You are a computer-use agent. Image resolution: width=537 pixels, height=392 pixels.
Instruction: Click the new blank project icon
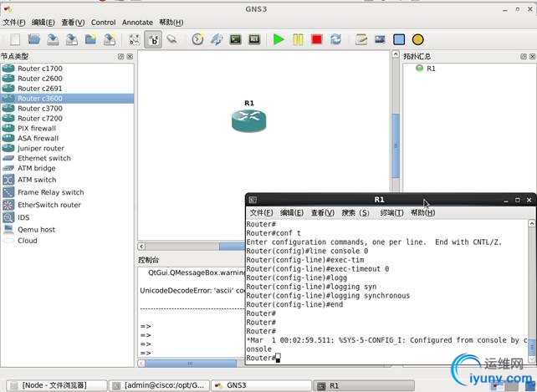tap(14, 39)
